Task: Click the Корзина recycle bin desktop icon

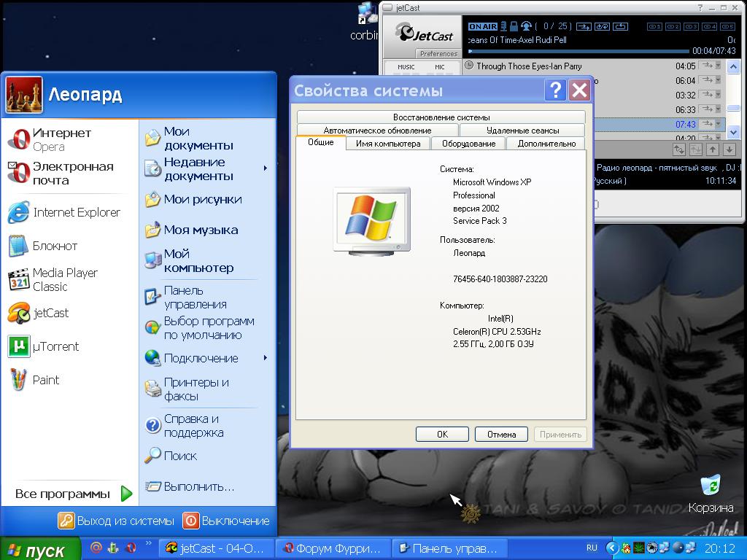Action: (x=710, y=492)
